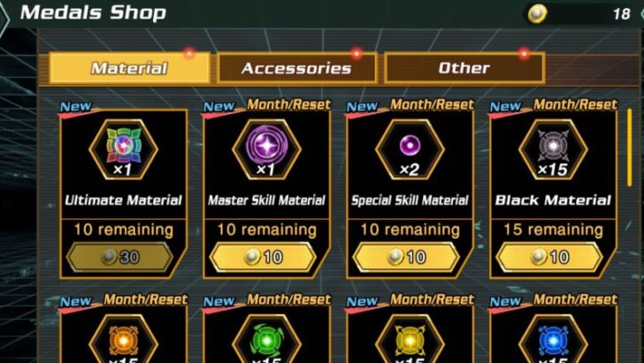Image resolution: width=644 pixels, height=363 pixels.
Task: Click the Medals Shop title text
Action: [93, 12]
